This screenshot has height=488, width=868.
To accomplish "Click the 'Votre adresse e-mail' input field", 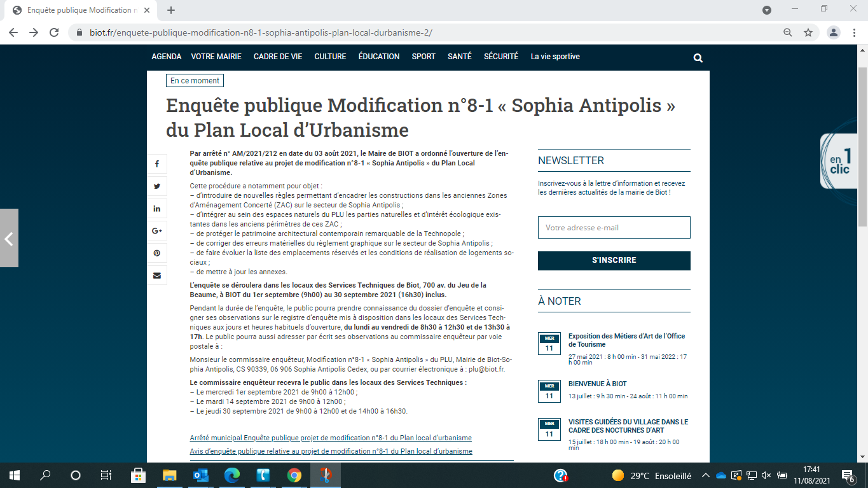I will [614, 227].
